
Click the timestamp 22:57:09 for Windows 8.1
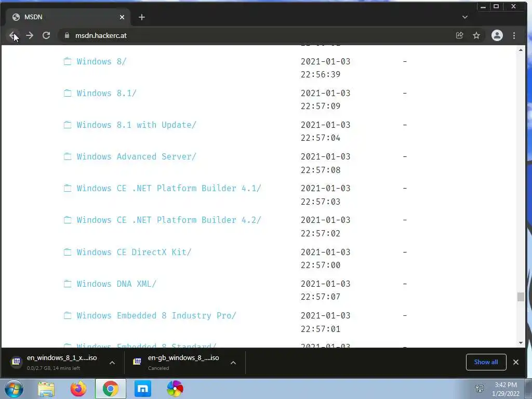(320, 106)
